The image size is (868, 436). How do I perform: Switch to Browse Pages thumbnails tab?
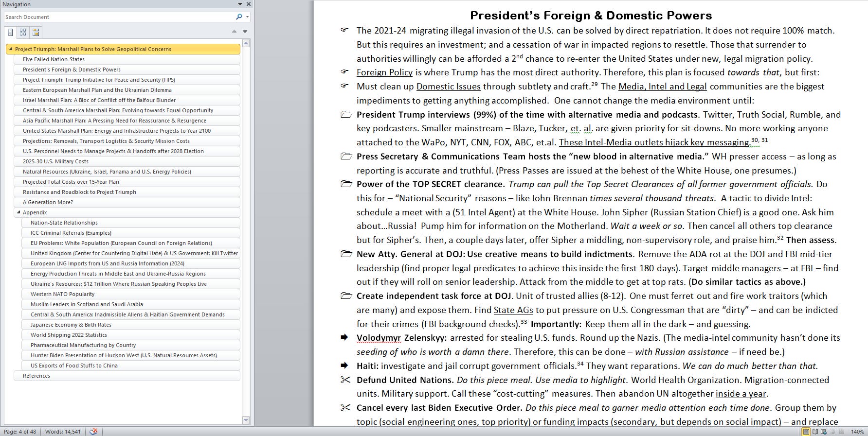(x=23, y=33)
